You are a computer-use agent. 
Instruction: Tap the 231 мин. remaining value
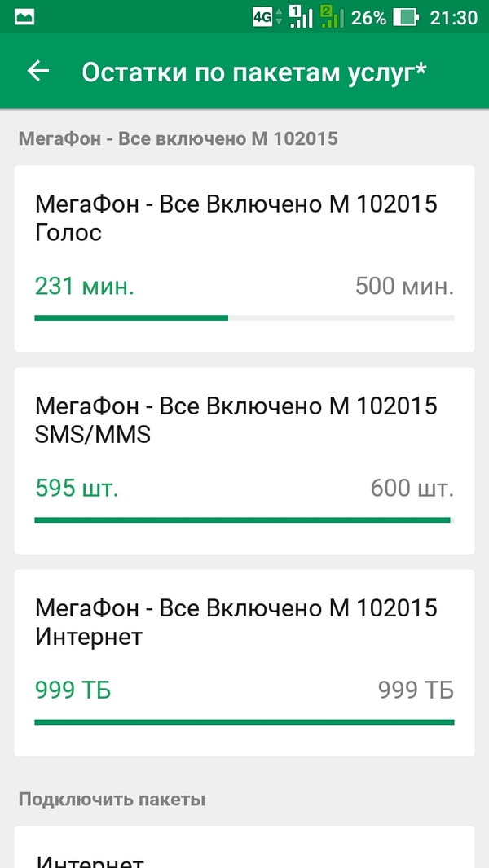85,287
